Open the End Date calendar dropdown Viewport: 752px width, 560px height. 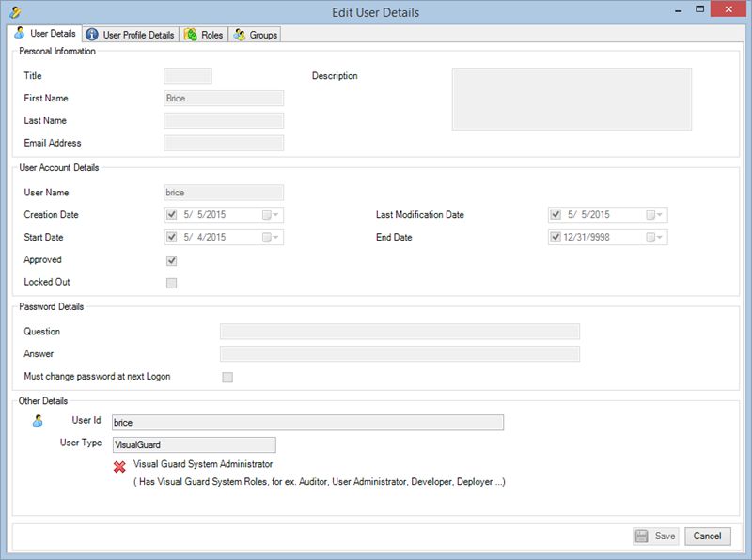654,238
